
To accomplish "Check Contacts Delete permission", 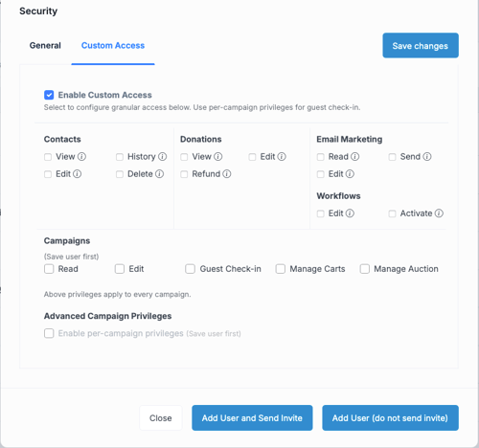I will coord(120,174).
